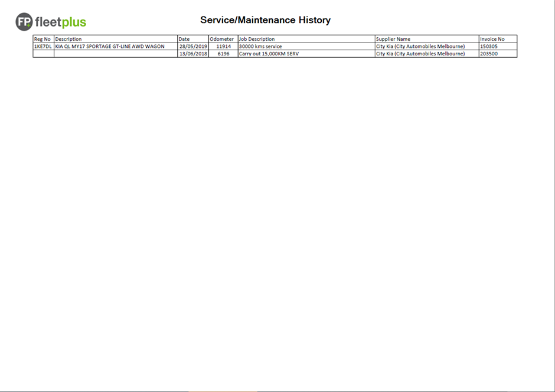Viewport: 555px width, 392px height.
Task: Select the 28/05/2019 date cell
Action: click(193, 46)
